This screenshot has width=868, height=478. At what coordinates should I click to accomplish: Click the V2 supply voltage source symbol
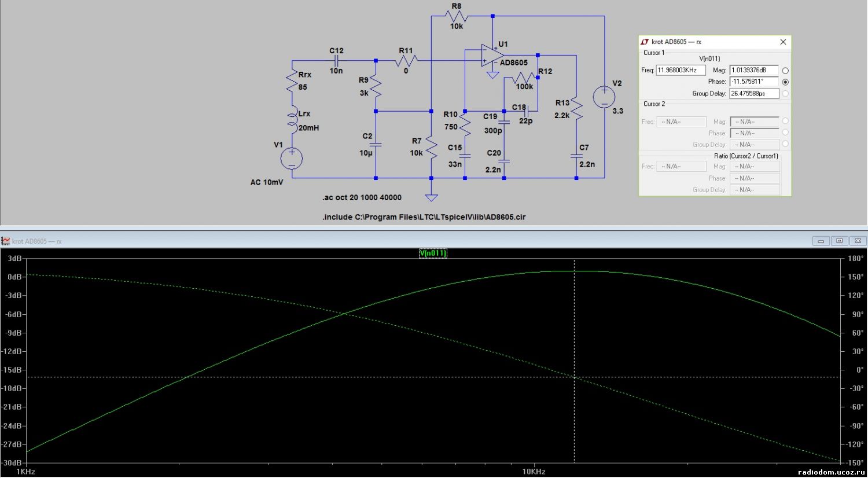(604, 97)
